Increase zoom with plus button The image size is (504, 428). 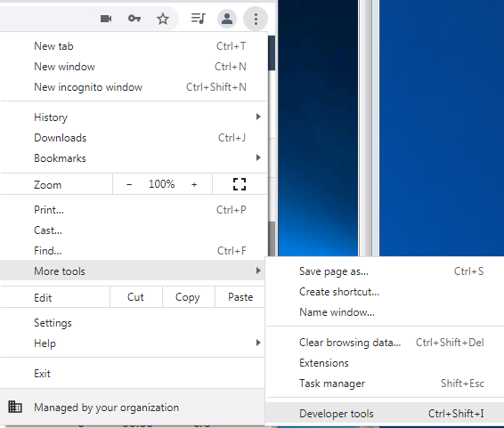click(194, 184)
